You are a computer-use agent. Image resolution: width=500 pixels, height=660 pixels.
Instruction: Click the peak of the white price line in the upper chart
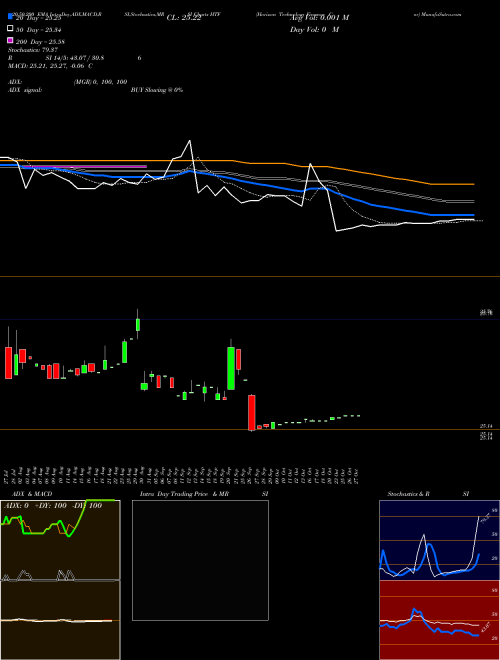[190, 141]
